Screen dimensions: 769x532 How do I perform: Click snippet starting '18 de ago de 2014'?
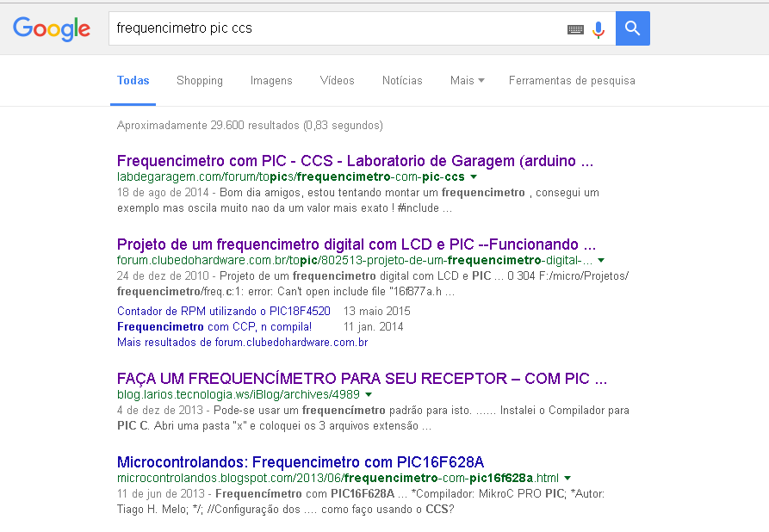(x=358, y=200)
